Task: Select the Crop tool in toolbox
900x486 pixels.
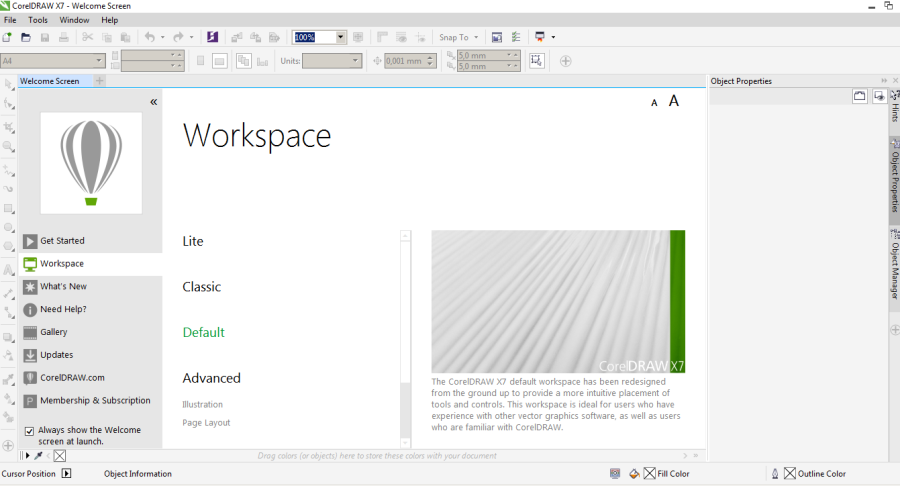Action: [9, 127]
